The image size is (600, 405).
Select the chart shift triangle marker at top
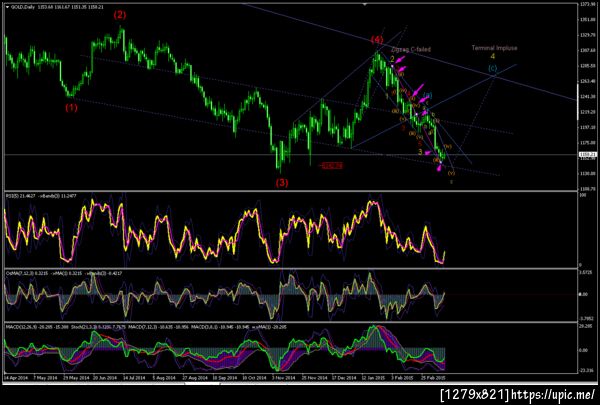365,4
